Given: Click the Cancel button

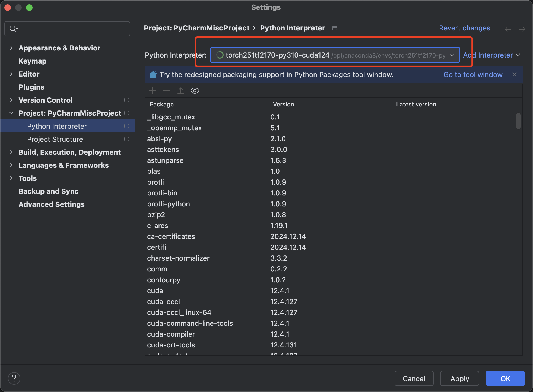Looking at the screenshot, I should click(414, 378).
